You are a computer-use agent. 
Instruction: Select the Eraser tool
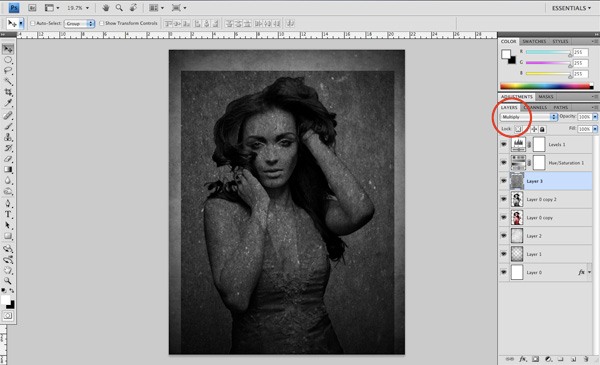point(8,158)
